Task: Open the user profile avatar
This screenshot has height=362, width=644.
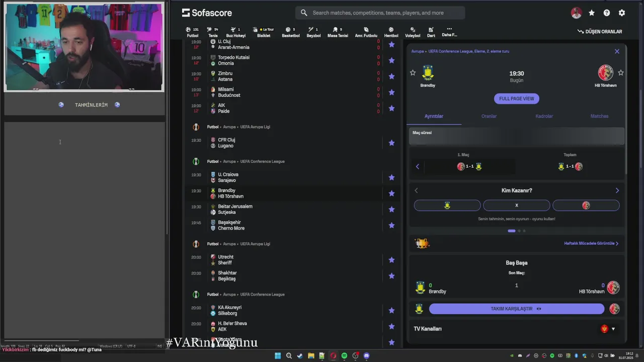Action: coord(577,13)
